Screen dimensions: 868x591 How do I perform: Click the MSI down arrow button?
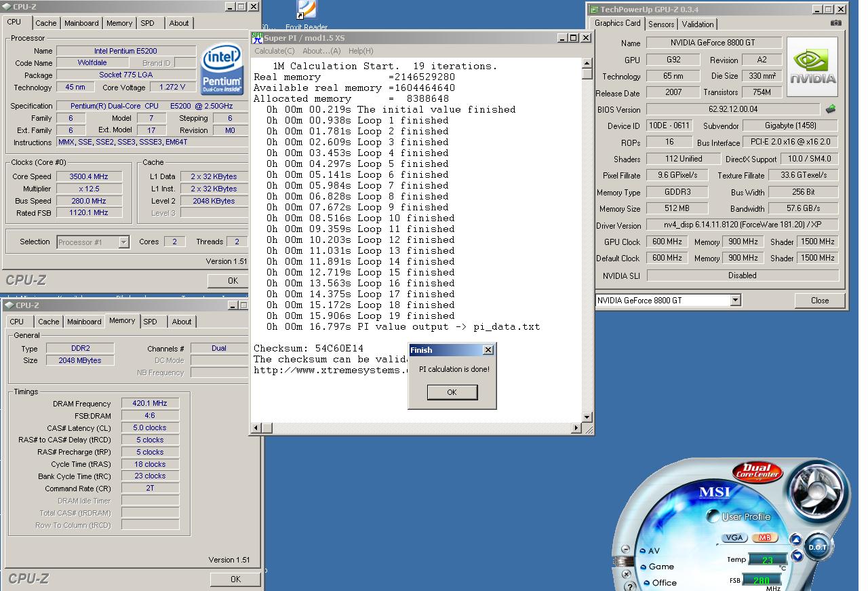click(797, 556)
